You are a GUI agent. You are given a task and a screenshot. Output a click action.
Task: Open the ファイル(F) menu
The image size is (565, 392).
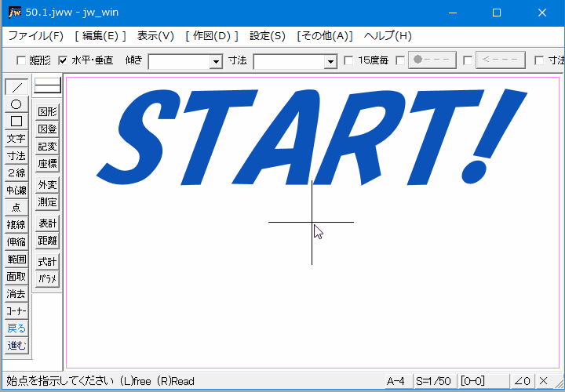coord(35,36)
